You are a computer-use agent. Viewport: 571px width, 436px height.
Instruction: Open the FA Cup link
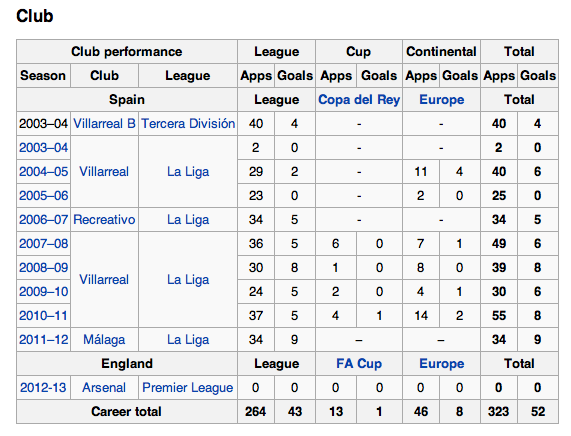(x=359, y=364)
